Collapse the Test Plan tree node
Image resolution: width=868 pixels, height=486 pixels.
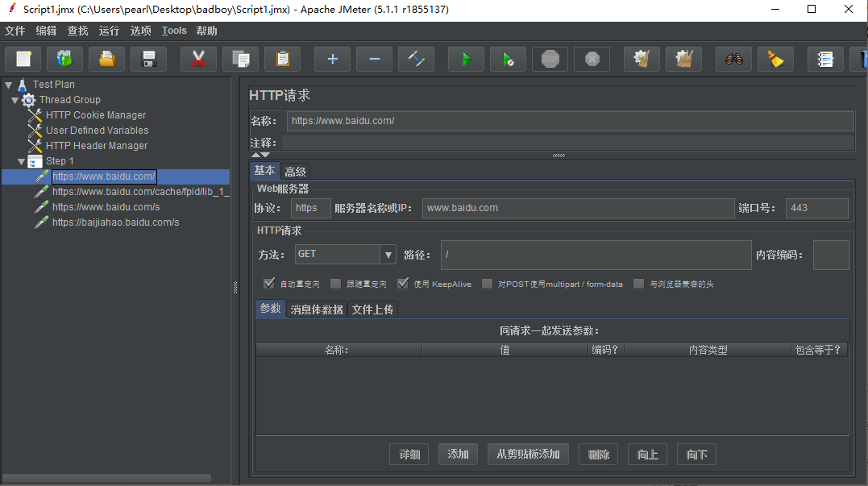tap(8, 85)
